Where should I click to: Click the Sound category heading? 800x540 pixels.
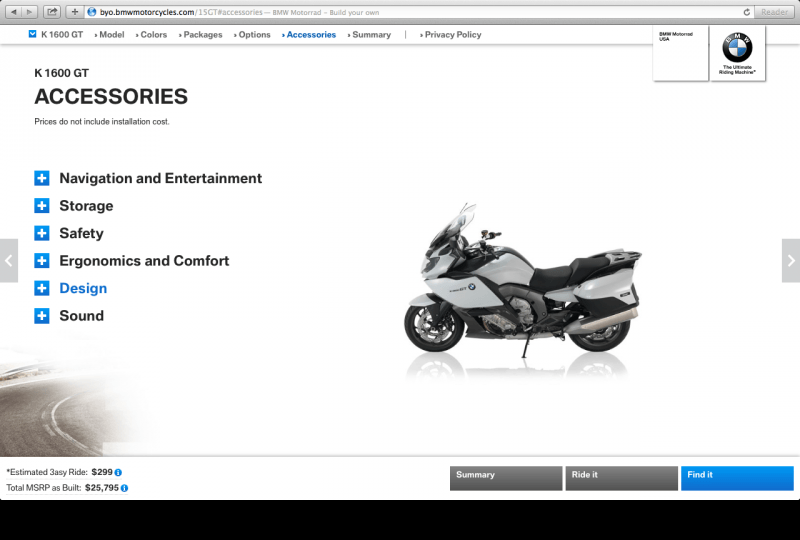point(82,316)
